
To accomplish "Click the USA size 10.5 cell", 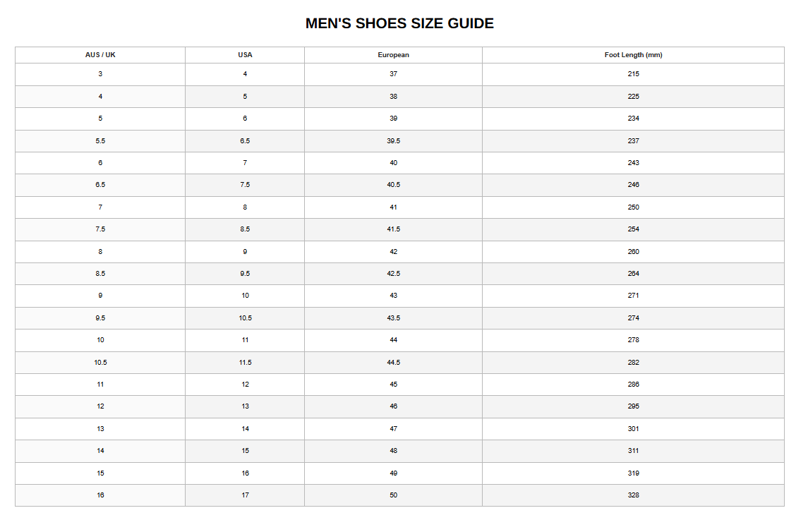I will (245, 318).
